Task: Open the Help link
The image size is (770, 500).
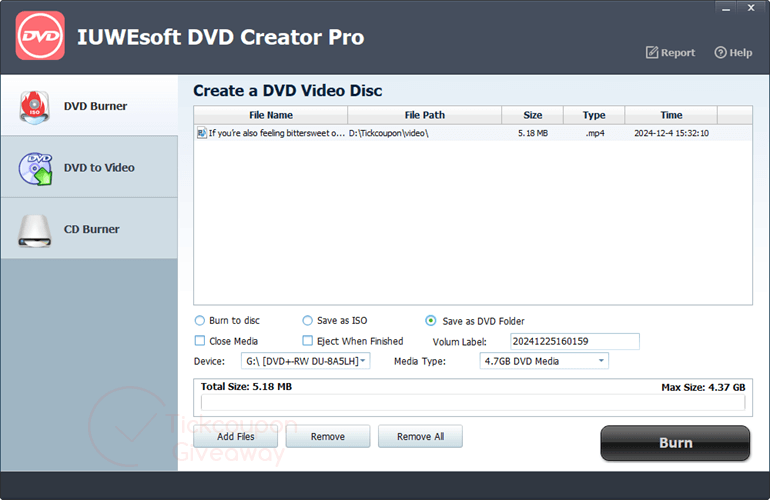Action: tap(733, 53)
